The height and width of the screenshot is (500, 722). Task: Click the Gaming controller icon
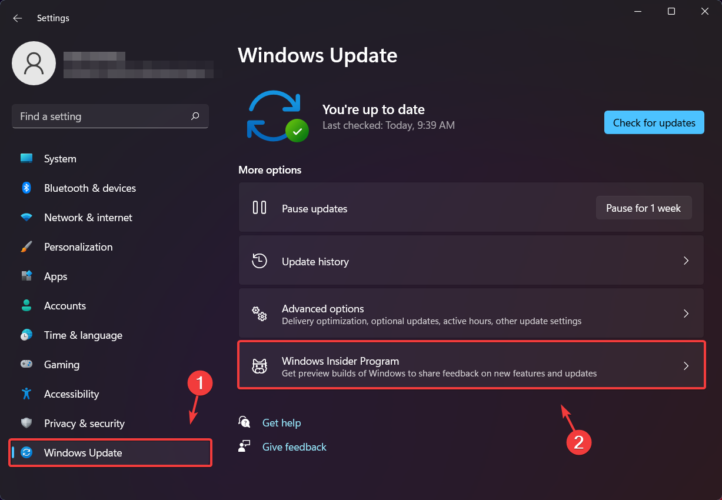point(26,364)
